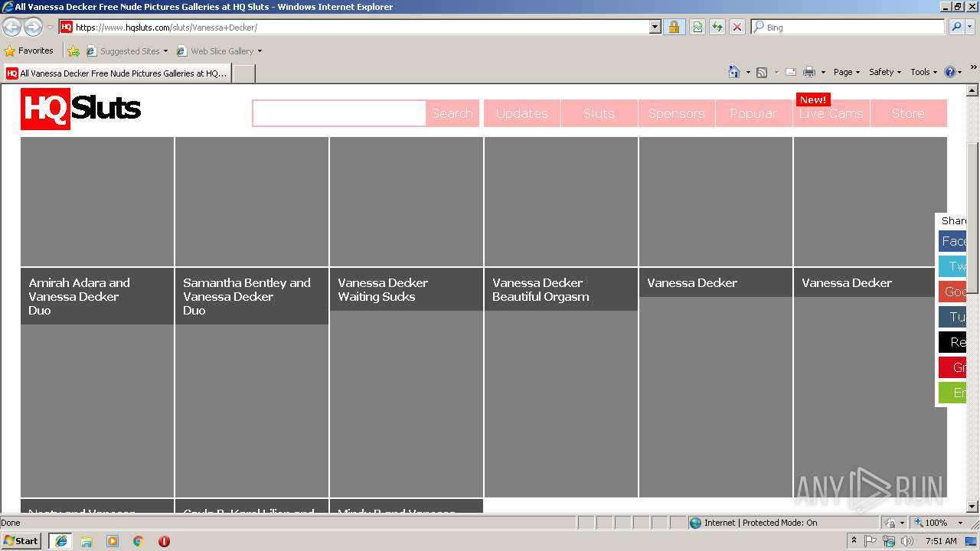
Task: Click the blue Help question mark icon
Action: click(950, 72)
